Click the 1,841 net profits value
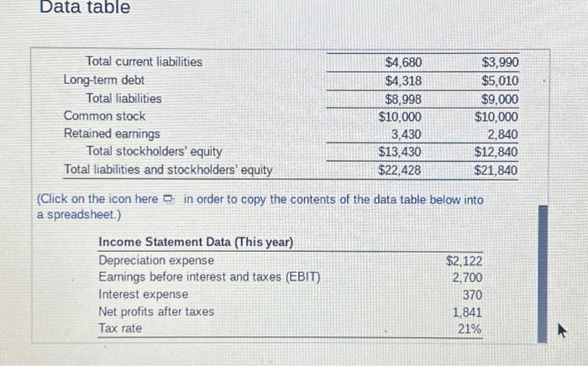The image size is (588, 366). (467, 312)
